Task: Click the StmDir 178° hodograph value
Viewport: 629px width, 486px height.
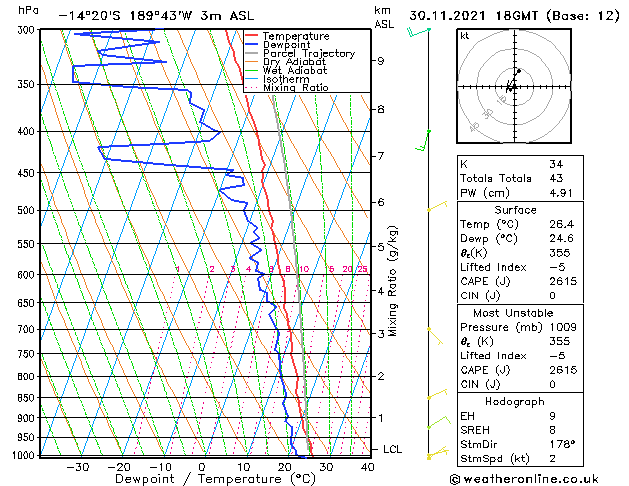Action: [562, 444]
